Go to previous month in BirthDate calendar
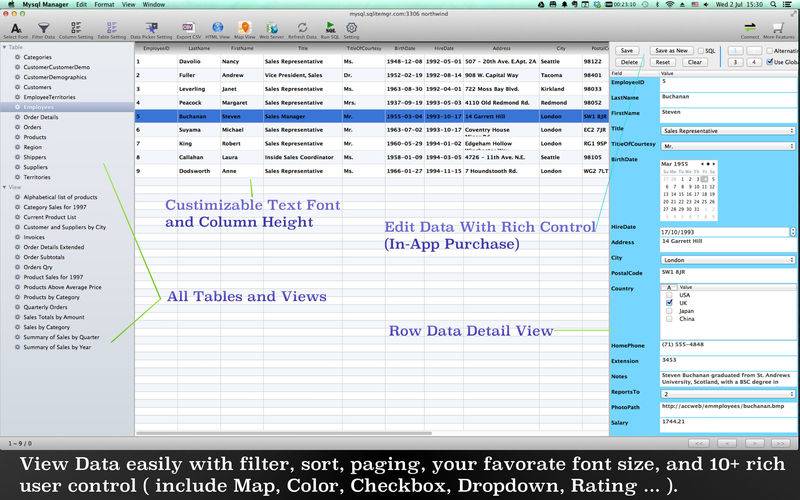Image resolution: width=800 pixels, height=500 pixels. point(703,164)
